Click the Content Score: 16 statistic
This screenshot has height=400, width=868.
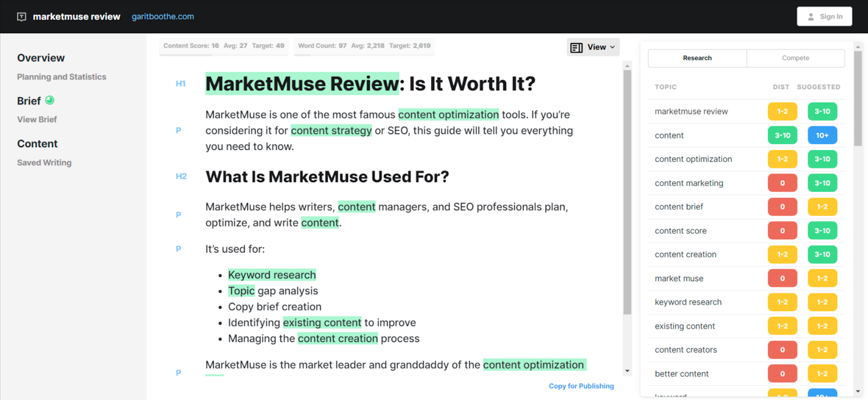(191, 46)
